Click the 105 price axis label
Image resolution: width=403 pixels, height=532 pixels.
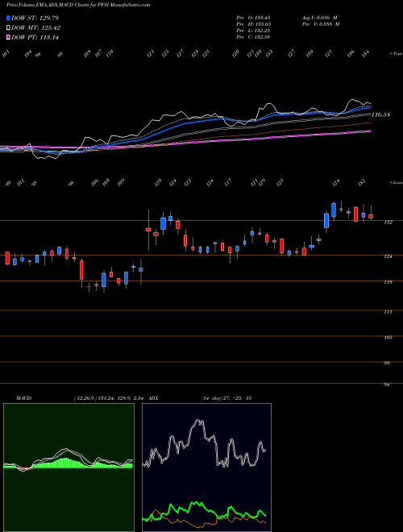pyautogui.click(x=388, y=338)
